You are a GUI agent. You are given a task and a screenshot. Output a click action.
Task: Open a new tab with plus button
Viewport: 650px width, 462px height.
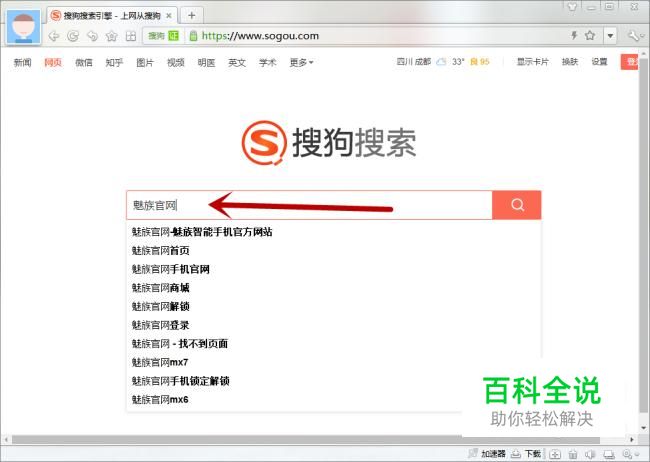[x=192, y=16]
